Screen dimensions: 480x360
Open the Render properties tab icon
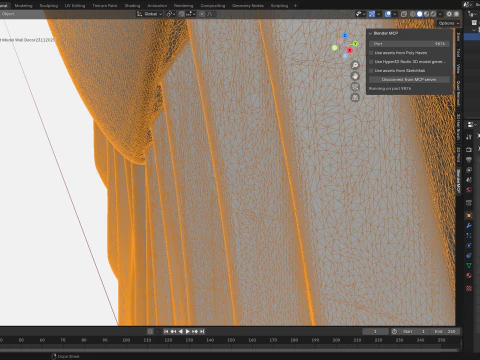pyautogui.click(x=469, y=150)
